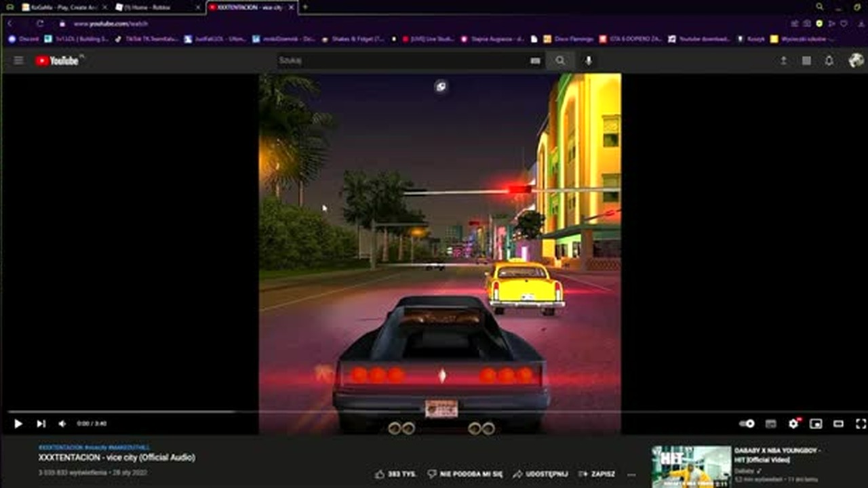Image resolution: width=868 pixels, height=488 pixels.
Task: Switch to the KoGaMa browser tab
Action: (64, 7)
